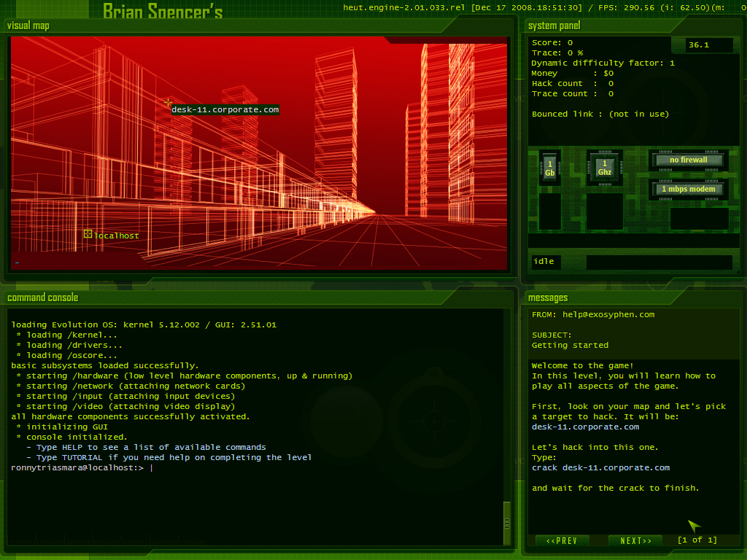Select the 1 mbps modem chip
This screenshot has width=747, height=560.
click(x=689, y=190)
